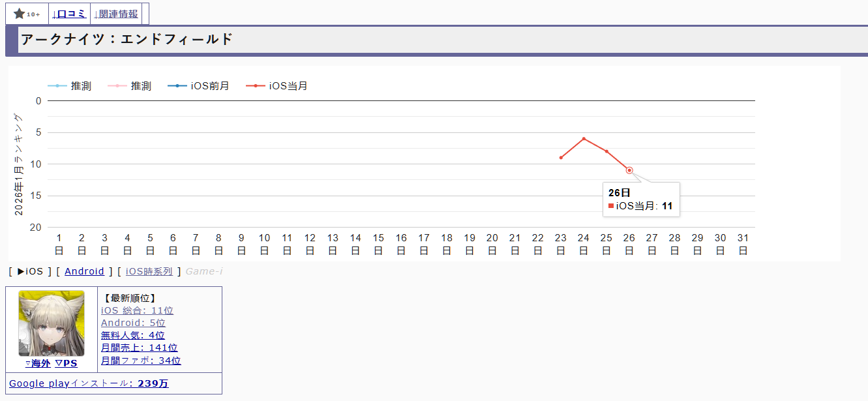This screenshot has height=401, width=868.
Task: Click the star 10+ favorites icon
Action: (27, 14)
